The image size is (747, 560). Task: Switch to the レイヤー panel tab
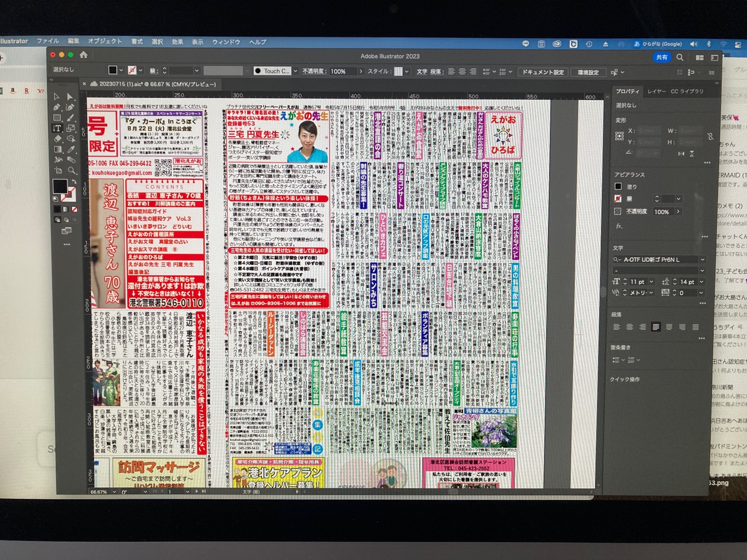tap(656, 91)
